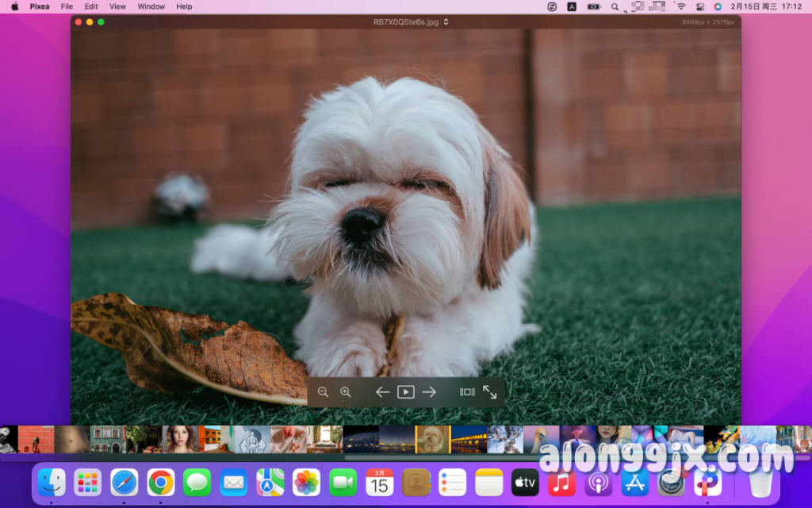
Task: Toggle the thumbnail filmstrip icon
Action: click(467, 391)
